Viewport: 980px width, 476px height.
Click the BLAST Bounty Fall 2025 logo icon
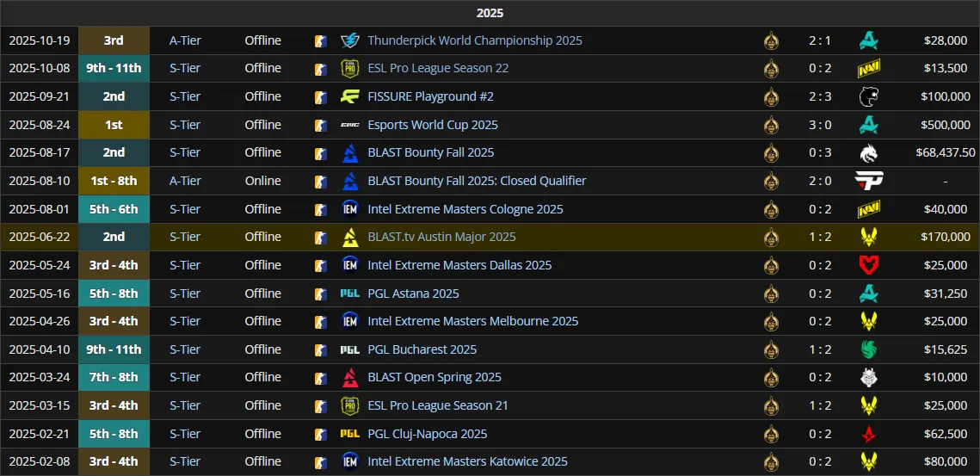(350, 152)
